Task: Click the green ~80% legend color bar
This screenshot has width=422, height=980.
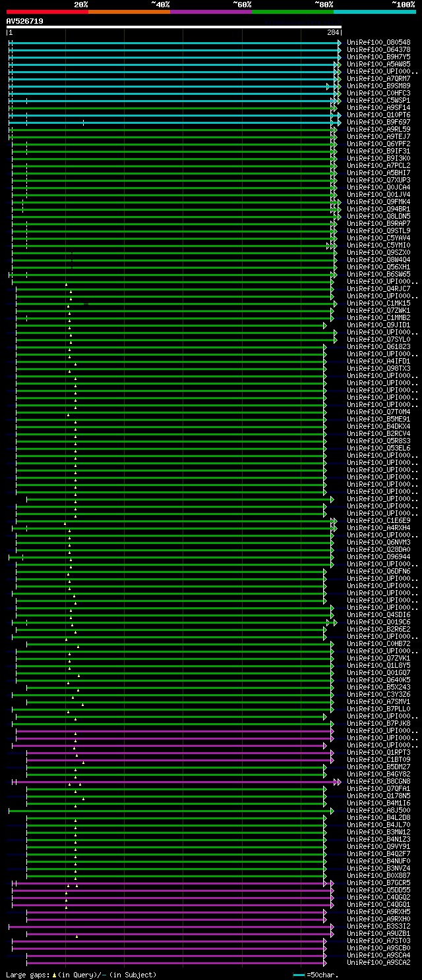Action: click(293, 12)
